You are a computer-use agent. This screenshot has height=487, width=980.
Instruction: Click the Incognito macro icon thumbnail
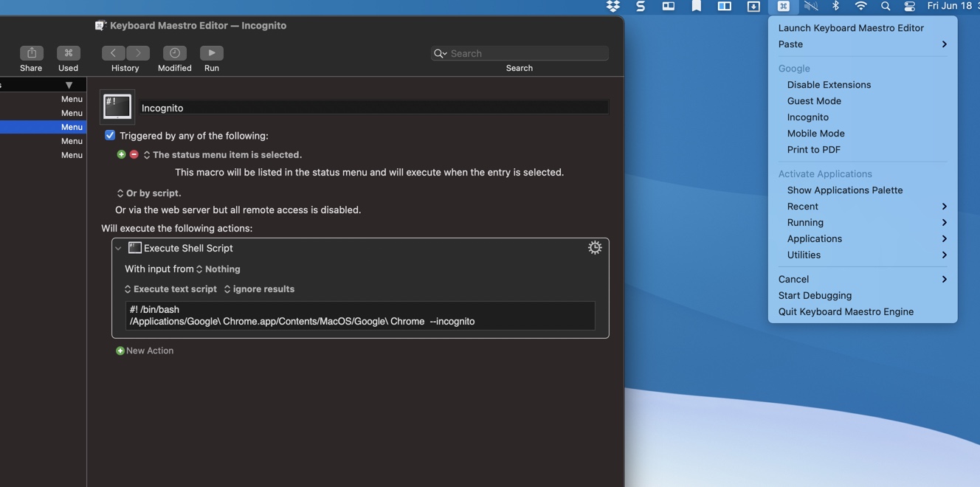[x=117, y=106]
